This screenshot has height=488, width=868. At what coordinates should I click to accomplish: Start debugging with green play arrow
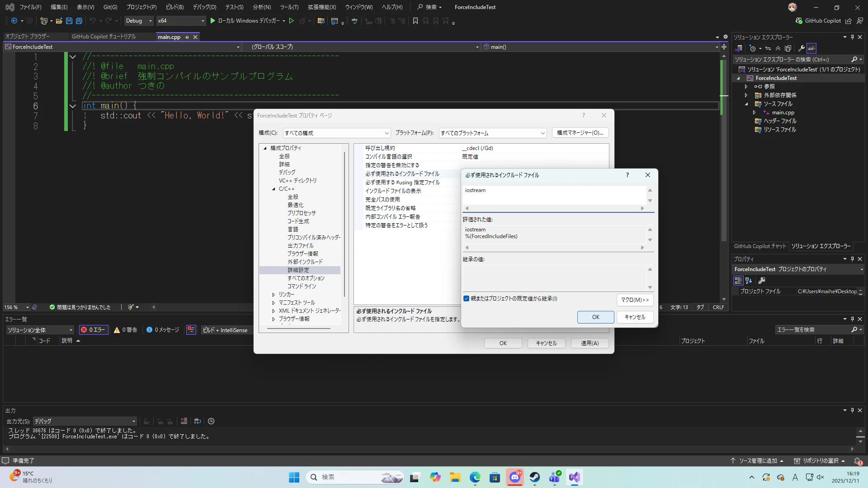[x=213, y=21]
